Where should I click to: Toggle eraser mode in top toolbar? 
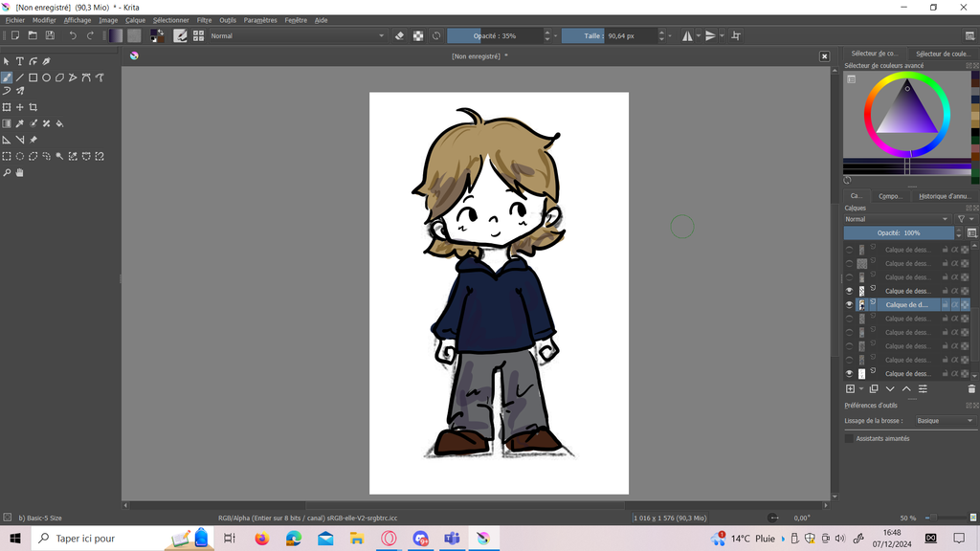tap(400, 35)
